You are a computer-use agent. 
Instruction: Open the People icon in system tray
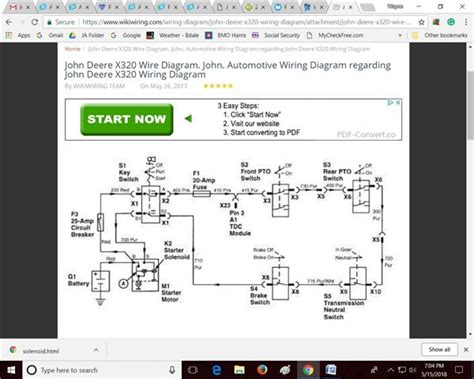click(374, 370)
